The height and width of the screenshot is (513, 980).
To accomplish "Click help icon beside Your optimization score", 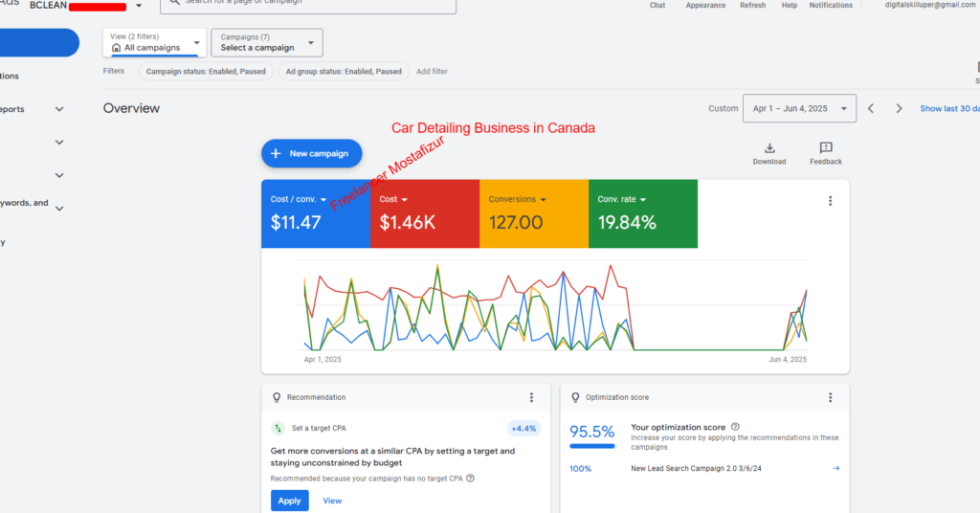I will tap(735, 427).
